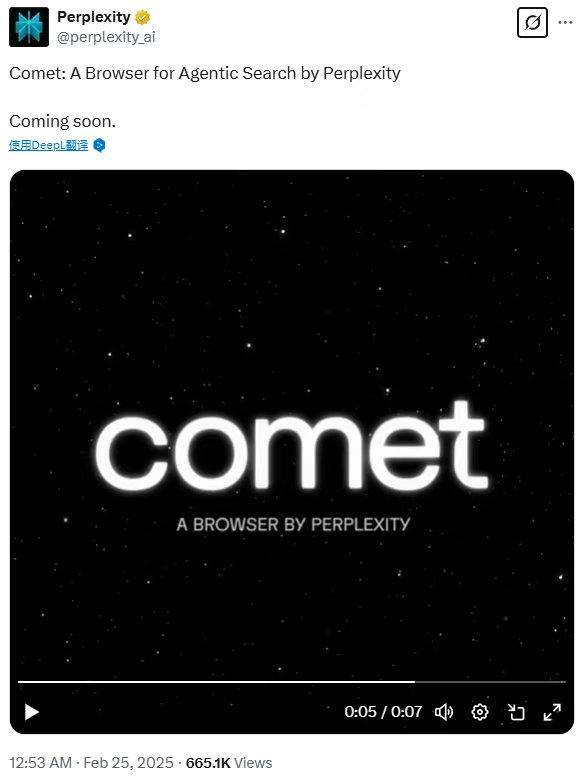This screenshot has height=779, width=587.
Task: Click the 'A BROWSER BY PERPLEXITY' video caption
Action: point(294,525)
